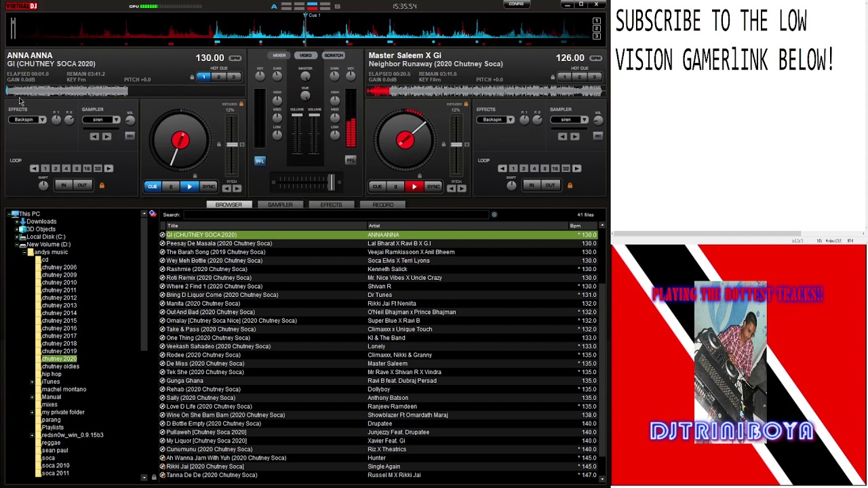Image resolution: width=868 pixels, height=488 pixels.
Task: Click right deck CUE button
Action: [378, 186]
